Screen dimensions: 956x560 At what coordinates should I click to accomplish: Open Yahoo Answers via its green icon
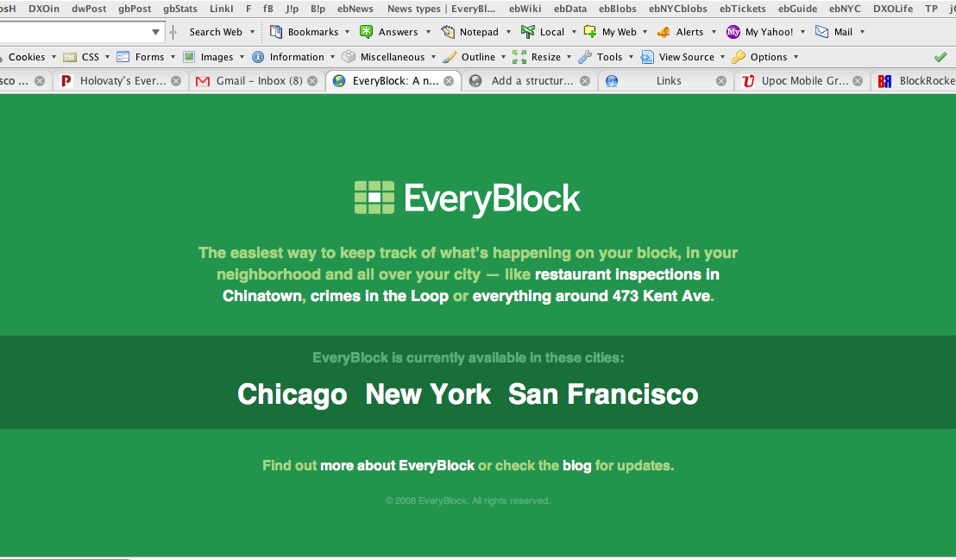click(x=367, y=32)
